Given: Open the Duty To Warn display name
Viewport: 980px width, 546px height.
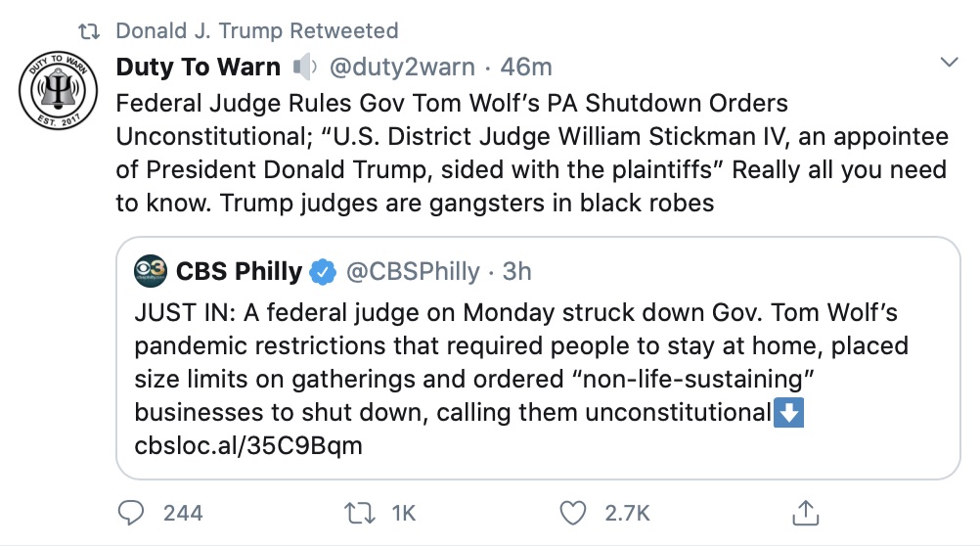Looking at the screenshot, I should pos(199,68).
